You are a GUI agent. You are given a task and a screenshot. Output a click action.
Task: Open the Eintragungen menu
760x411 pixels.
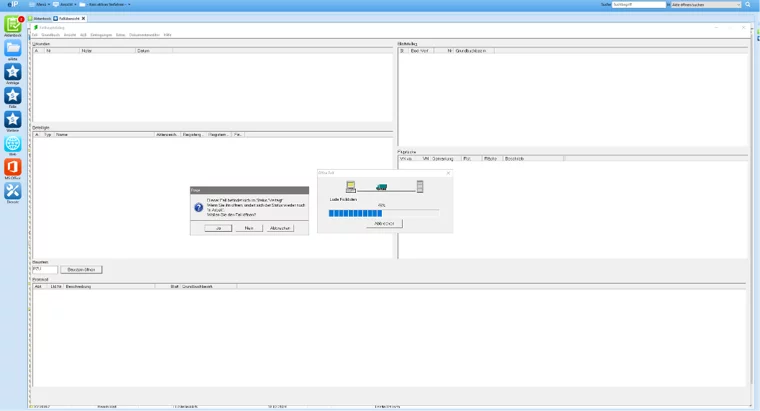102,35
